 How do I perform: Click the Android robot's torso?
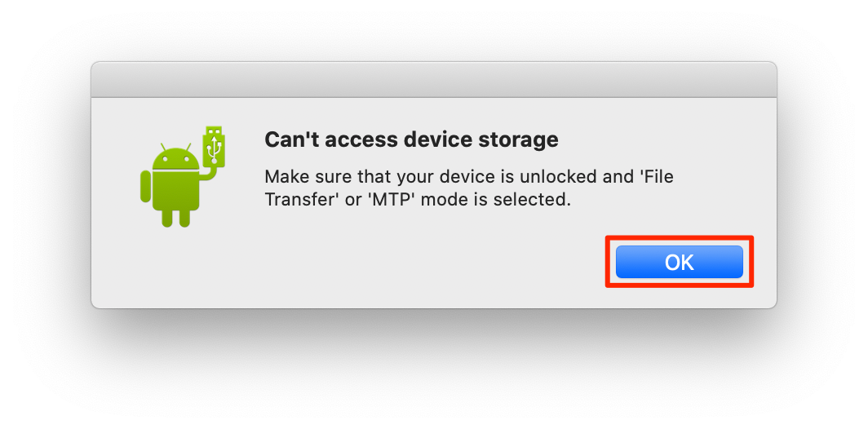click(175, 191)
